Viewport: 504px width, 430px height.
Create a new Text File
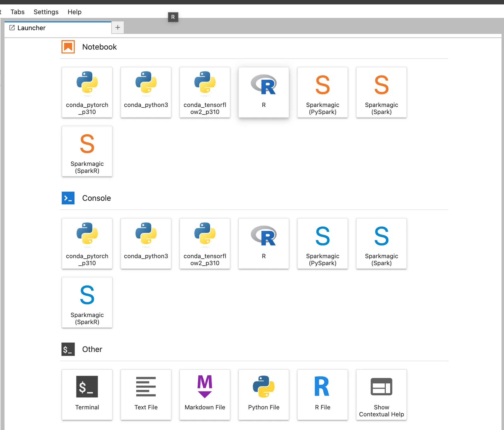click(146, 394)
